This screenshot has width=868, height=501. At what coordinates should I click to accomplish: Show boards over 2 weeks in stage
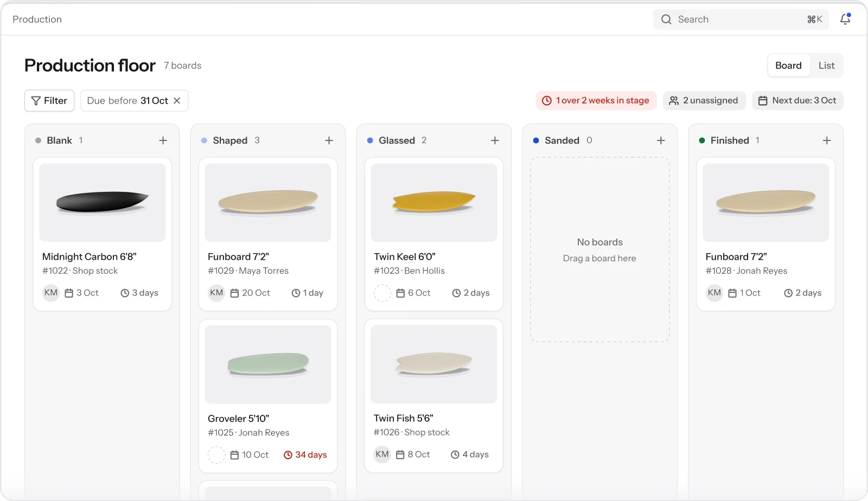(x=596, y=101)
